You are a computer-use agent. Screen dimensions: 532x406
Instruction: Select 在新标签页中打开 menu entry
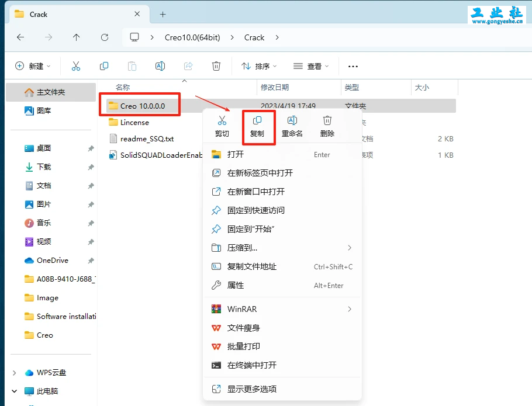point(282,173)
